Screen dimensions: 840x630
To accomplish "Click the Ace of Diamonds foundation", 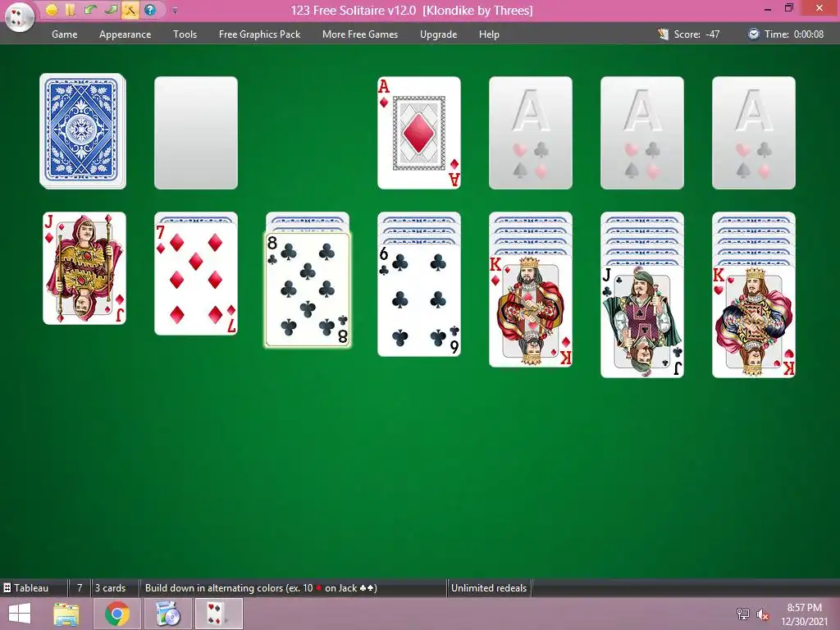I will 419,133.
